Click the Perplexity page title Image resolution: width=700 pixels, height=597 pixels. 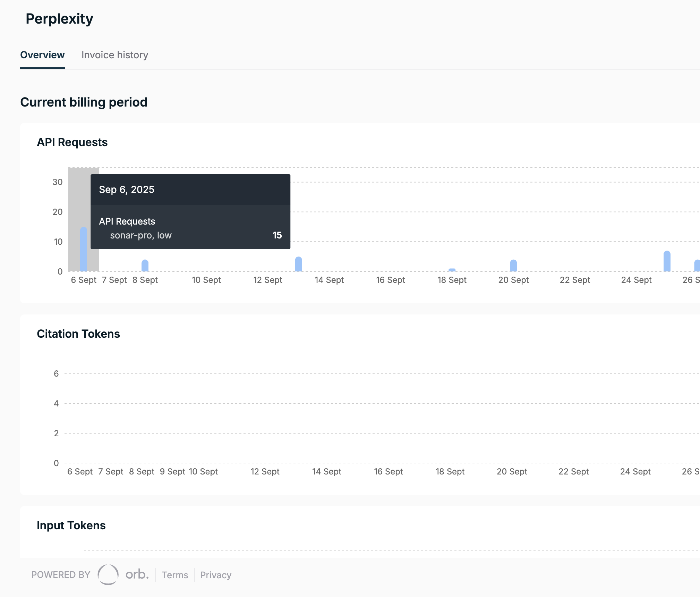59,19
